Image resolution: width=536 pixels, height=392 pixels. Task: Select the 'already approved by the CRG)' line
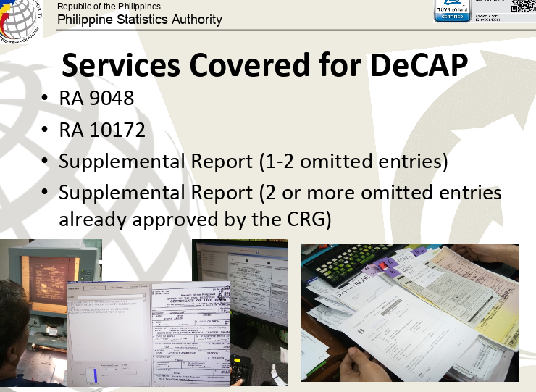pos(195,220)
